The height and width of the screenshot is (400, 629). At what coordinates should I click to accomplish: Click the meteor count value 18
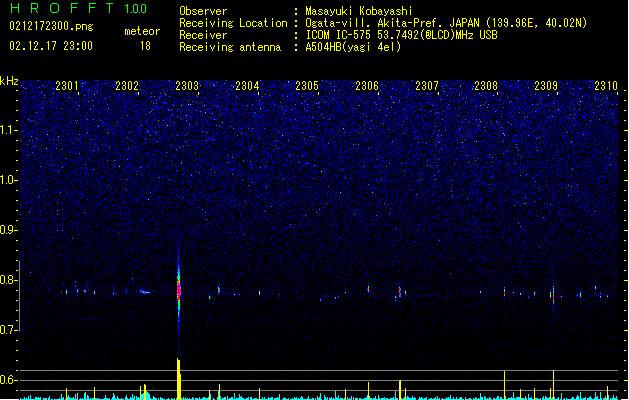point(145,46)
